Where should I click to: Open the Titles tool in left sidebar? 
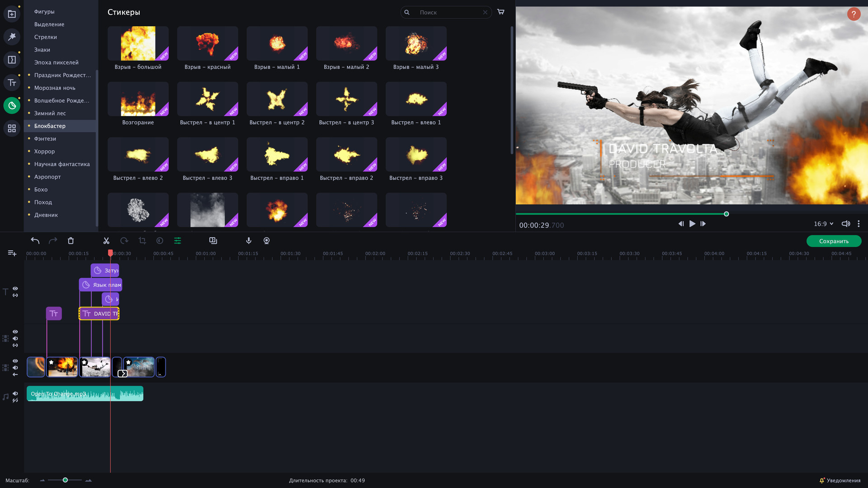(12, 83)
